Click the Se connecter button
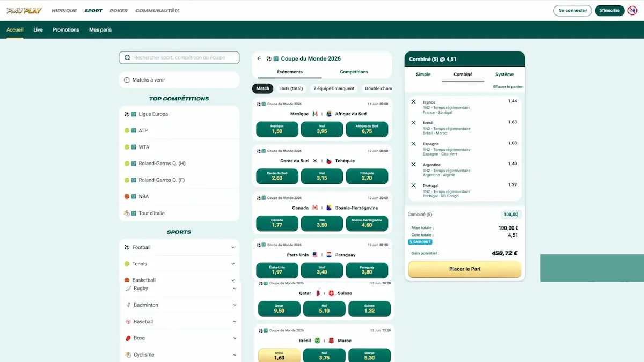 (573, 10)
